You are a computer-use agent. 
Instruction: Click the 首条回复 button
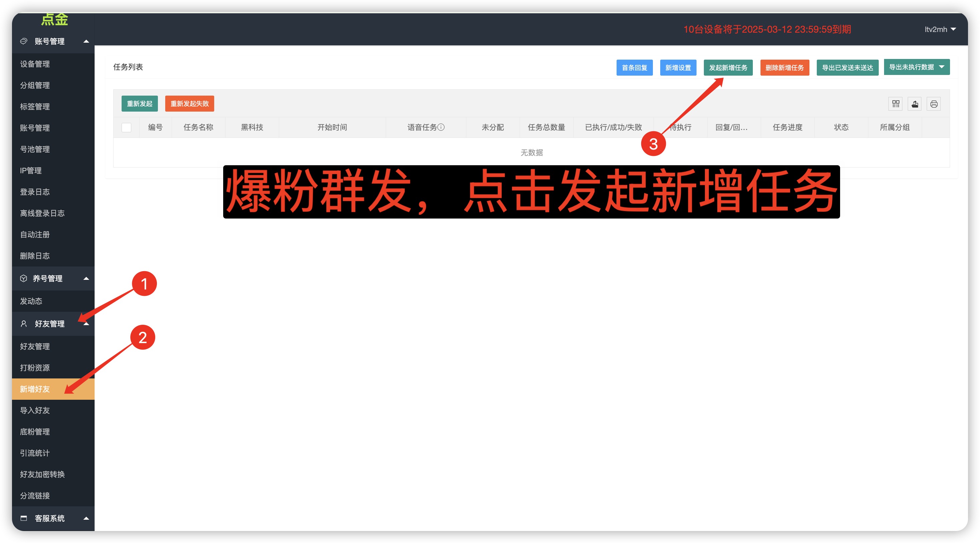click(634, 68)
